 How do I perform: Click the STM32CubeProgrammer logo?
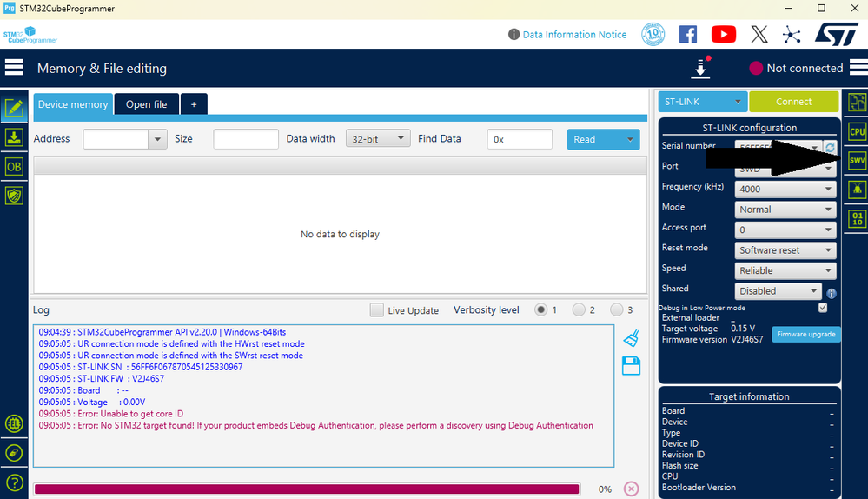[x=30, y=34]
